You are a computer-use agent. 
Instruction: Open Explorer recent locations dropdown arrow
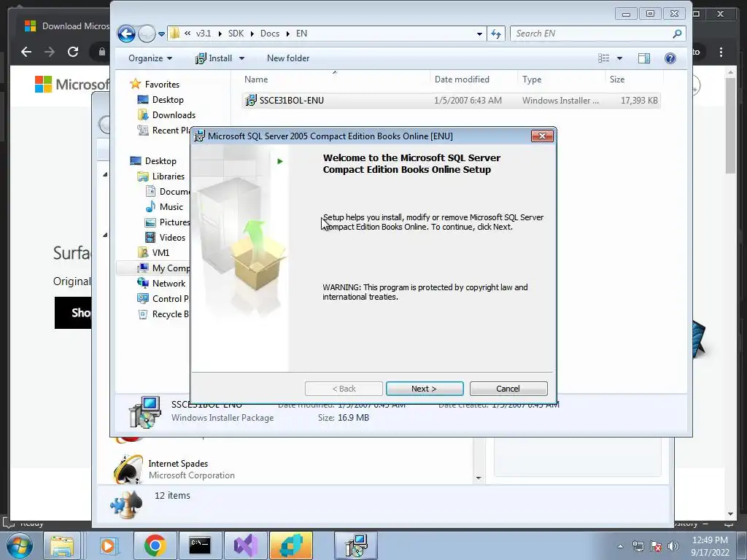click(161, 34)
